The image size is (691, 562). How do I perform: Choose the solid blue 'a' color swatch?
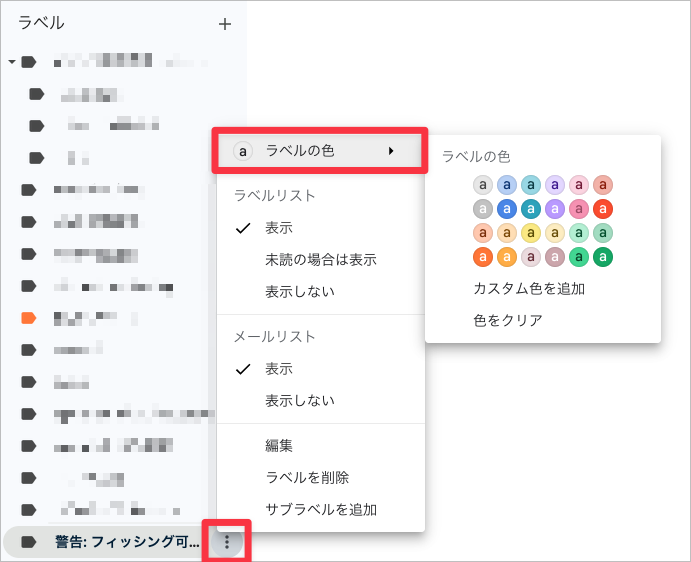[x=506, y=209]
